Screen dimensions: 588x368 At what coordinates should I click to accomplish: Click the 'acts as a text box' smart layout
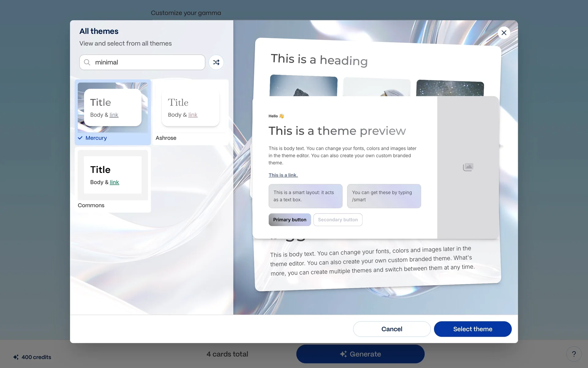[305, 196]
